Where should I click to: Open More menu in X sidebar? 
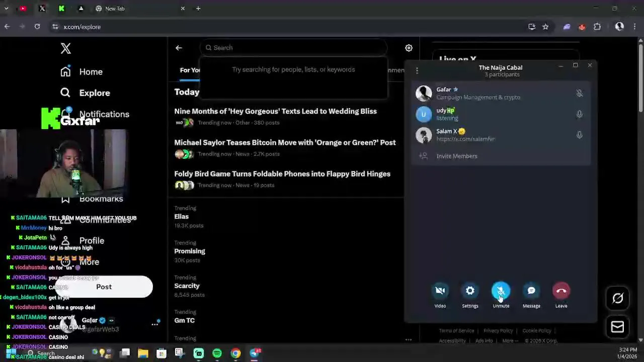pyautogui.click(x=89, y=262)
